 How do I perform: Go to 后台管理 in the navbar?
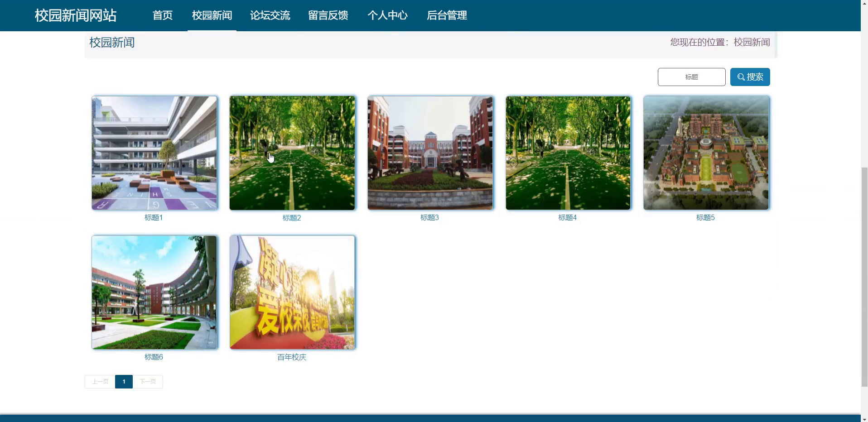coord(447,15)
